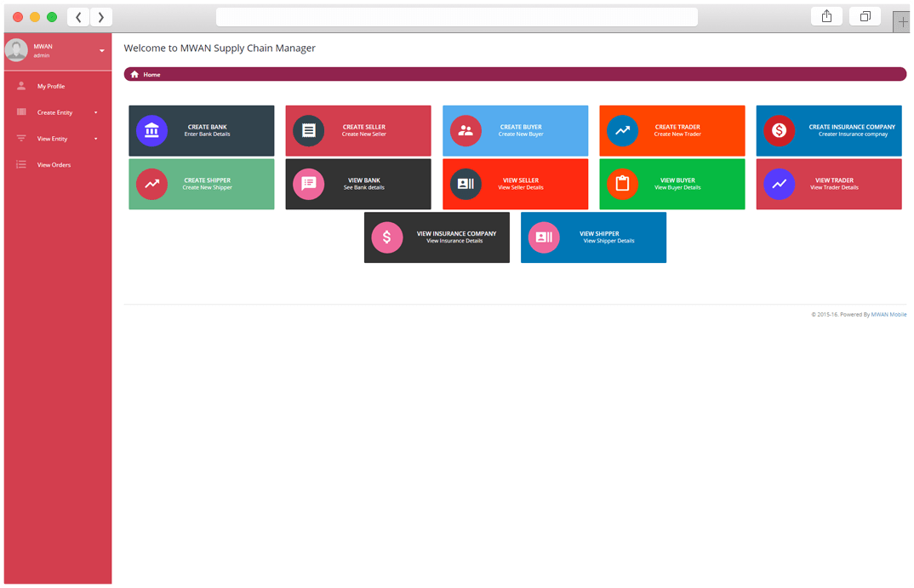Open the Create Shipper tile
Image resolution: width=914 pixels, height=588 pixels.
point(202,184)
